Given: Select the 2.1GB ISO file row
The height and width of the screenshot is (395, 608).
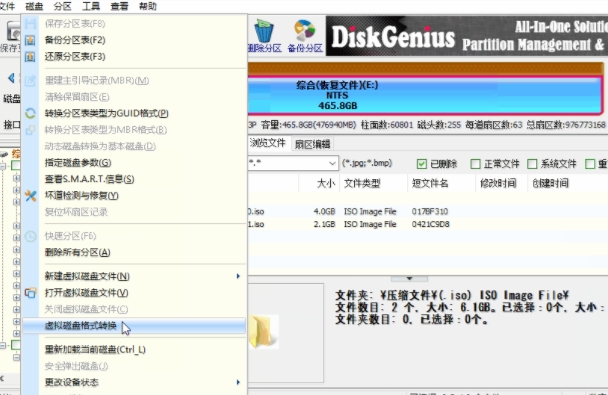Looking at the screenshot, I should 428,224.
